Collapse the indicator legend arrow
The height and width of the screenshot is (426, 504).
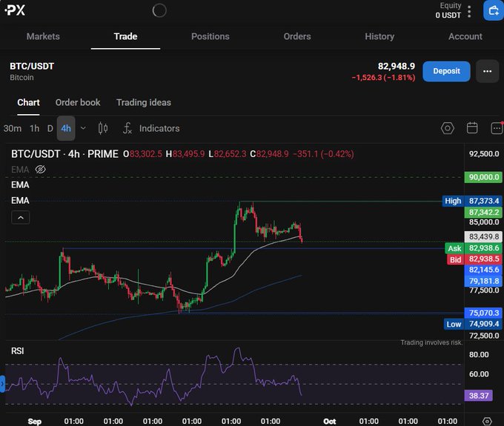21,218
